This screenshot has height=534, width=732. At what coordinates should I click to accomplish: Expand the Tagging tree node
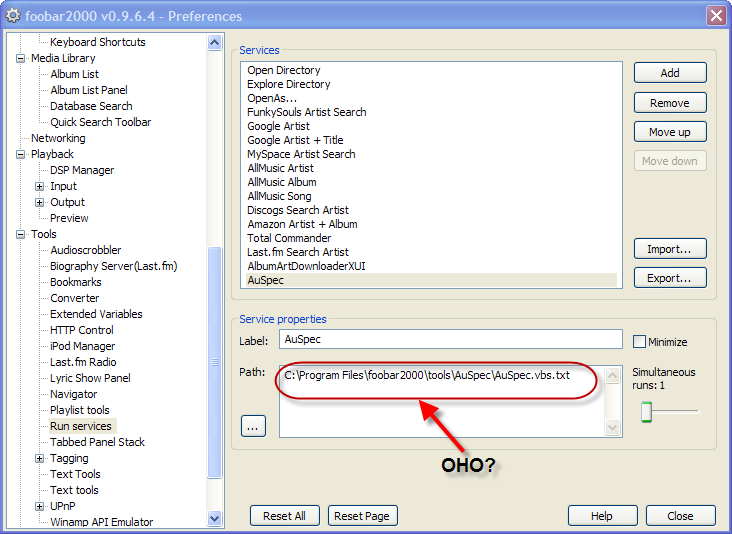click(40, 458)
